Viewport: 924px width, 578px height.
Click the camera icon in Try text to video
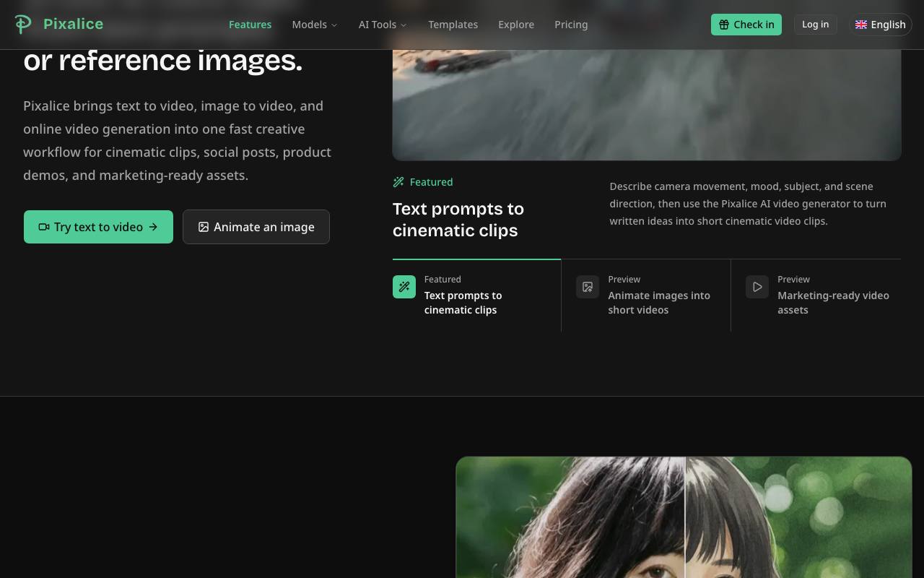pos(44,227)
